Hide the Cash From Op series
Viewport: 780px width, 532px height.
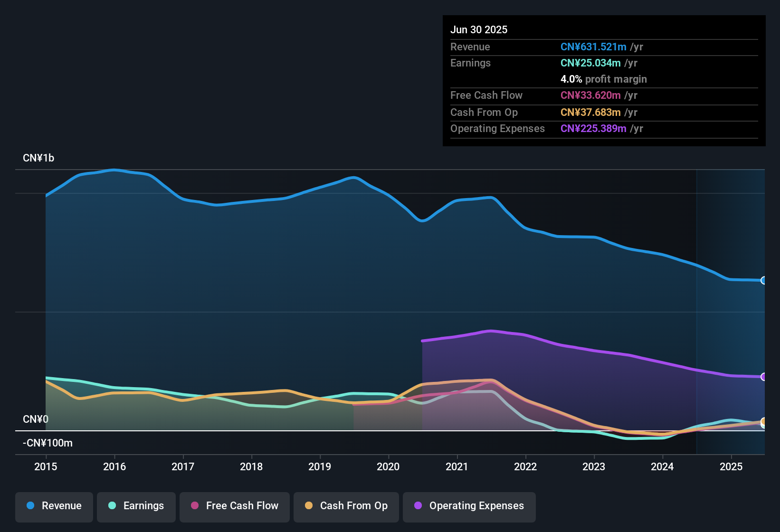(x=346, y=506)
